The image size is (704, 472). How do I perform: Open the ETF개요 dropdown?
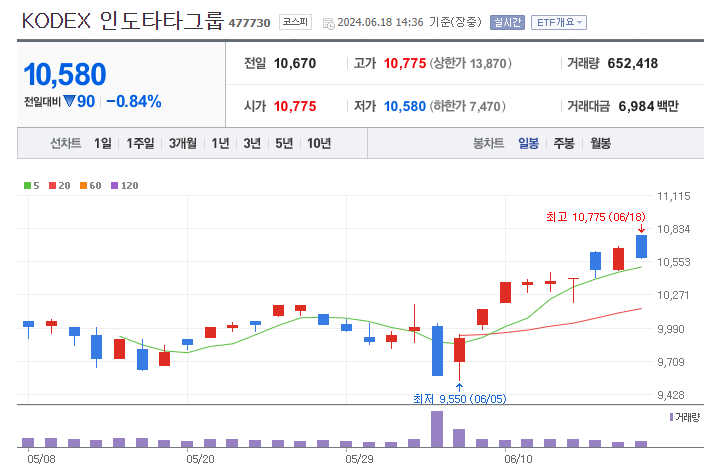coord(559,22)
